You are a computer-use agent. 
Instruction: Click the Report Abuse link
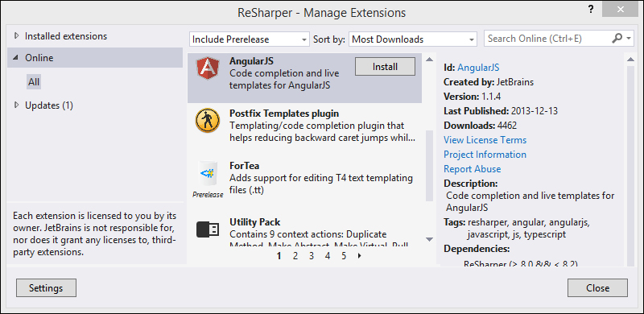pos(473,168)
